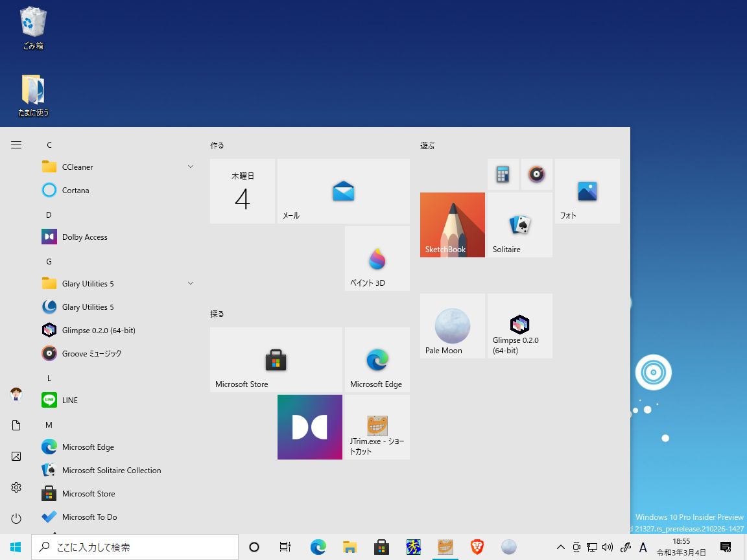The width and height of the screenshot is (747, 560).
Task: Open Task View on the taskbar
Action: click(x=285, y=547)
